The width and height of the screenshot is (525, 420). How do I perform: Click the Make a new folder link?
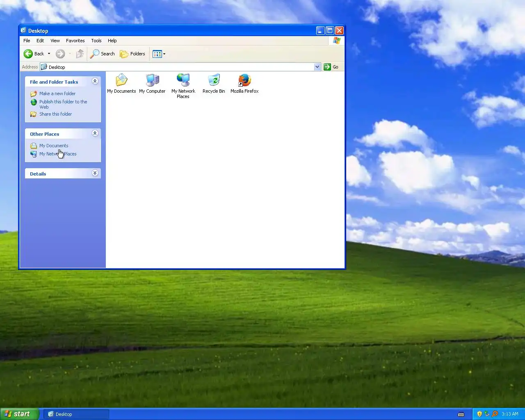(x=57, y=94)
